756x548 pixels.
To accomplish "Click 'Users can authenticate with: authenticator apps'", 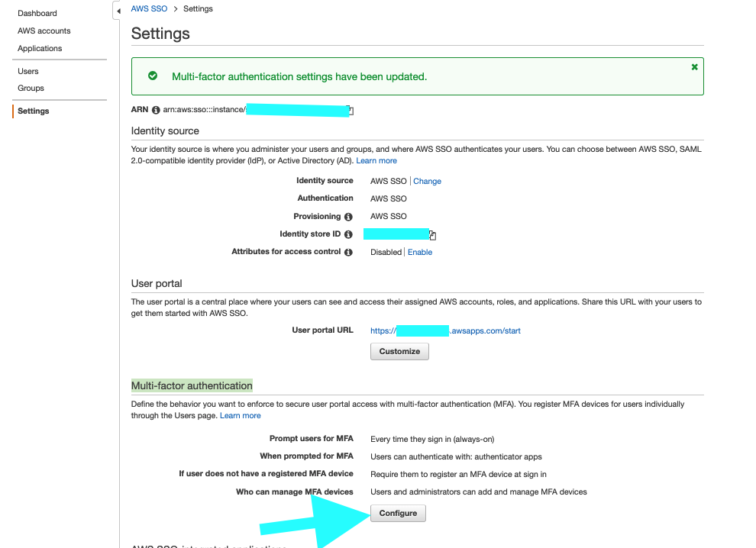I will 456,456.
